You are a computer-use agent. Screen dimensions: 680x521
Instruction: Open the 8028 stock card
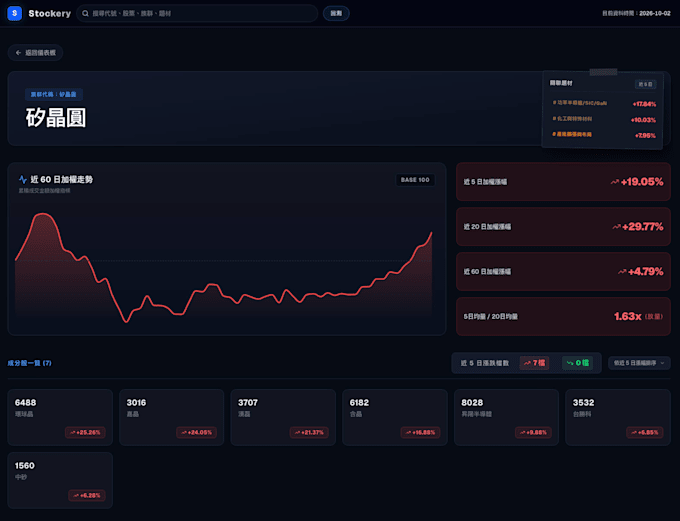[x=506, y=417]
